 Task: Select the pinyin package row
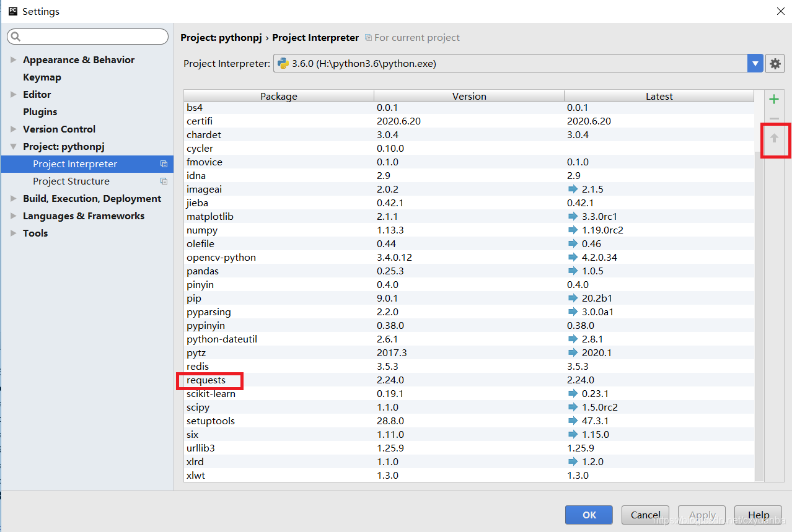point(469,284)
